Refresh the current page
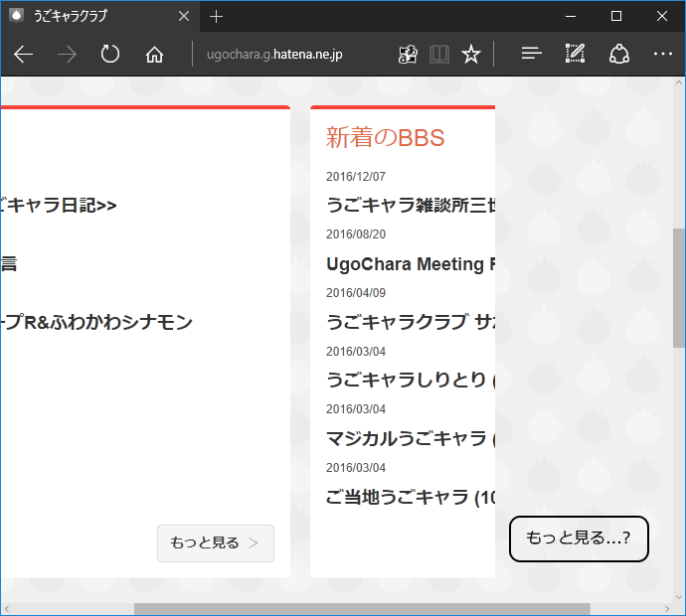 pos(109,55)
